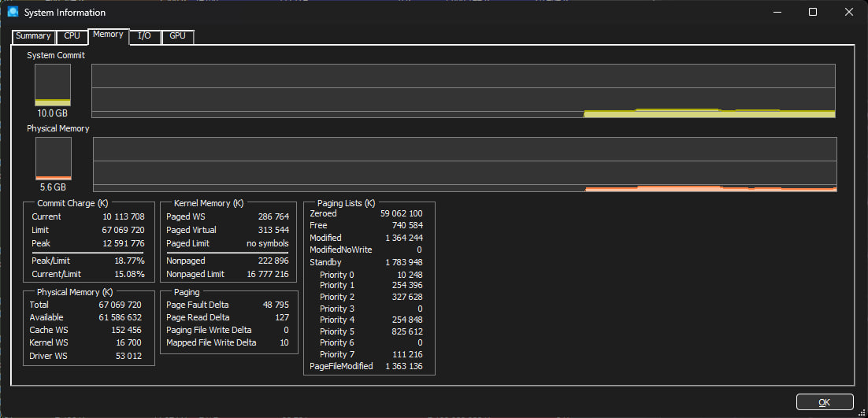Viewport: 868px width, 418px height.
Task: Open the CPU tab
Action: [72, 36]
